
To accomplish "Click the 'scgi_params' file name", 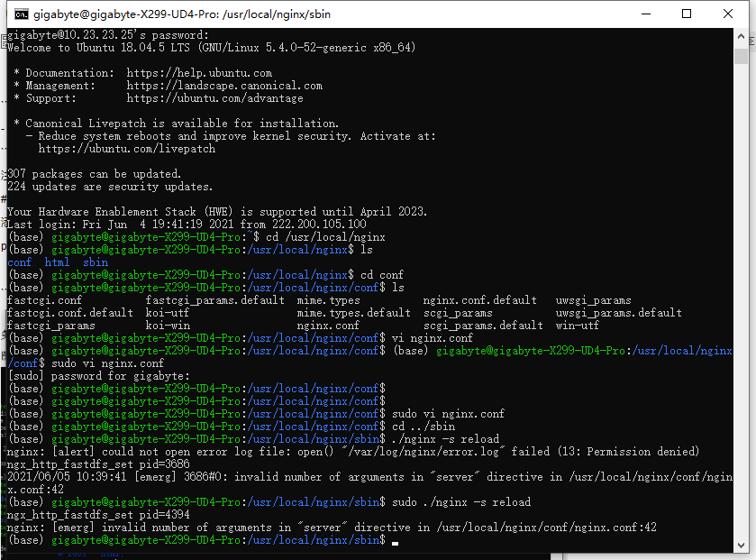I will click(x=458, y=313).
